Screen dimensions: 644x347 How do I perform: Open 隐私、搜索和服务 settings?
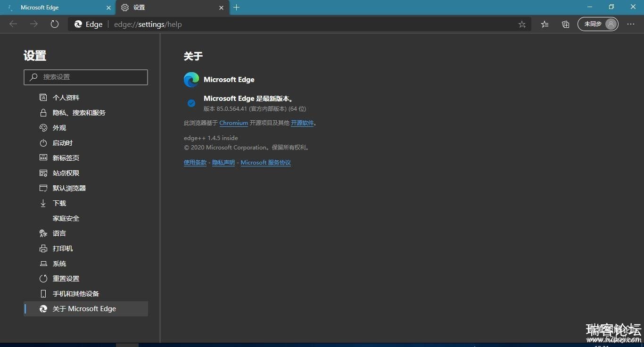(x=86, y=113)
